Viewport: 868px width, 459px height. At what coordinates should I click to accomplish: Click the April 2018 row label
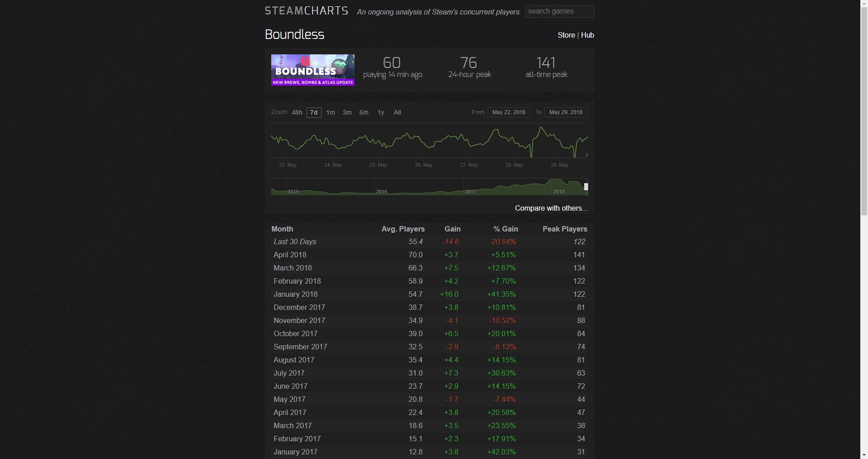click(x=290, y=255)
